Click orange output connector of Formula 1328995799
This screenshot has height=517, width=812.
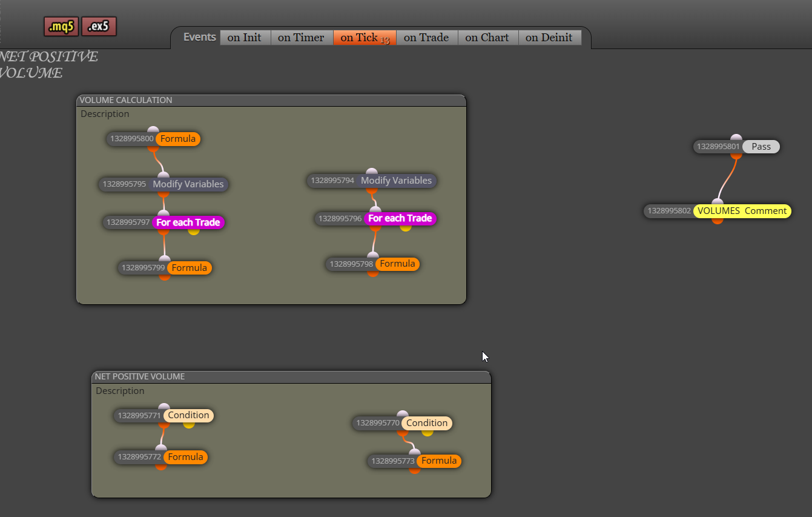tap(165, 277)
